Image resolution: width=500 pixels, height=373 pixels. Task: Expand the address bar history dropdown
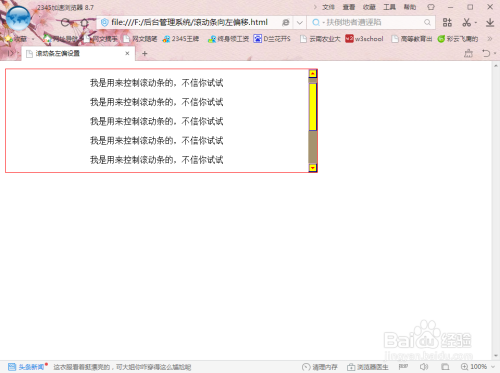300,23
